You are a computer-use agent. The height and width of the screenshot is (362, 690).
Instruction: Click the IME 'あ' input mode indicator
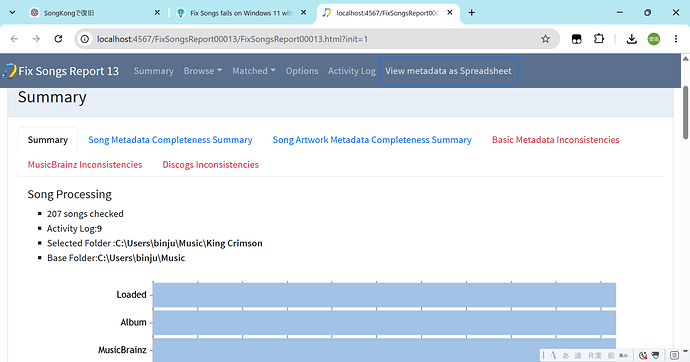coord(566,355)
